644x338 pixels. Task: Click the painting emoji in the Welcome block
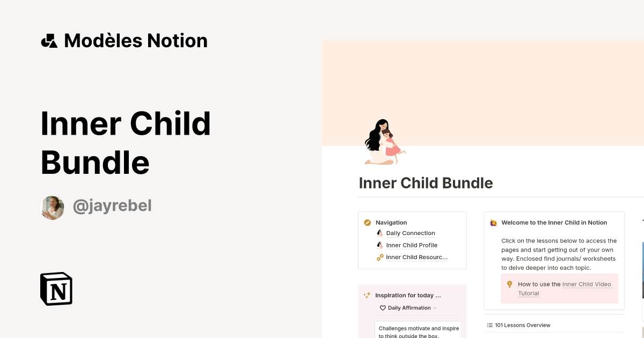pyautogui.click(x=493, y=222)
